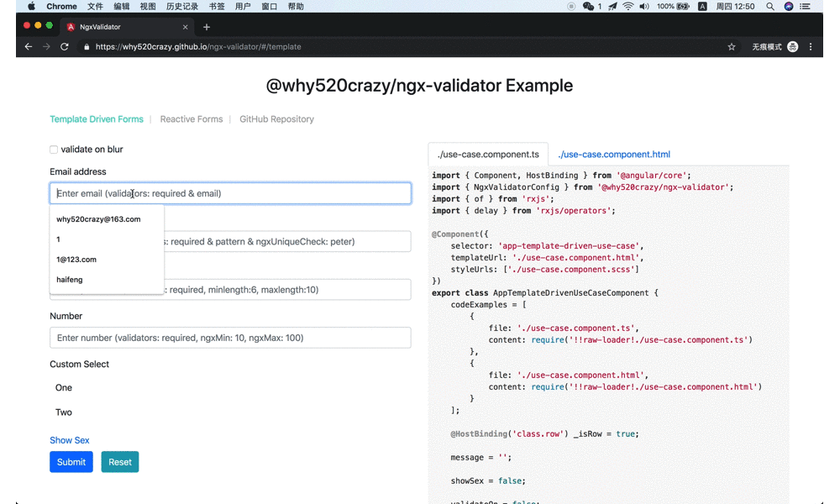
Task: Bookmark this page with the star
Action: pos(732,46)
